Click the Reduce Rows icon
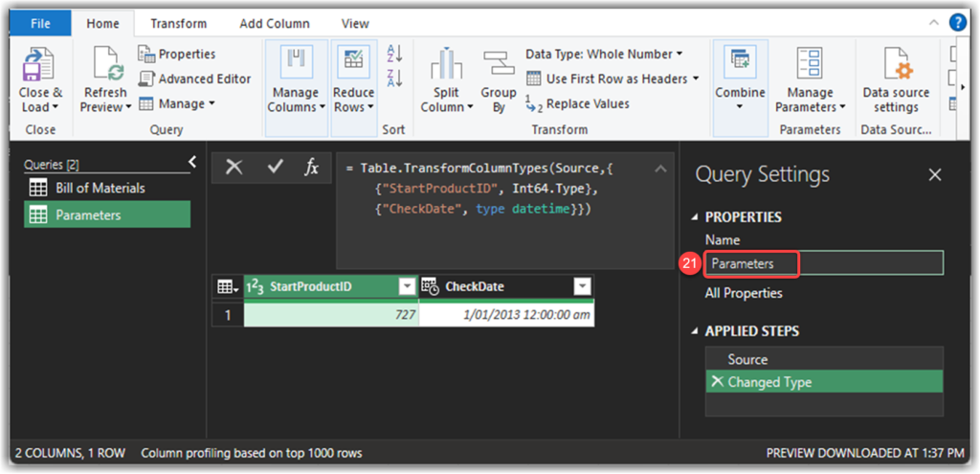Viewport: 980px width, 474px height. (x=353, y=60)
